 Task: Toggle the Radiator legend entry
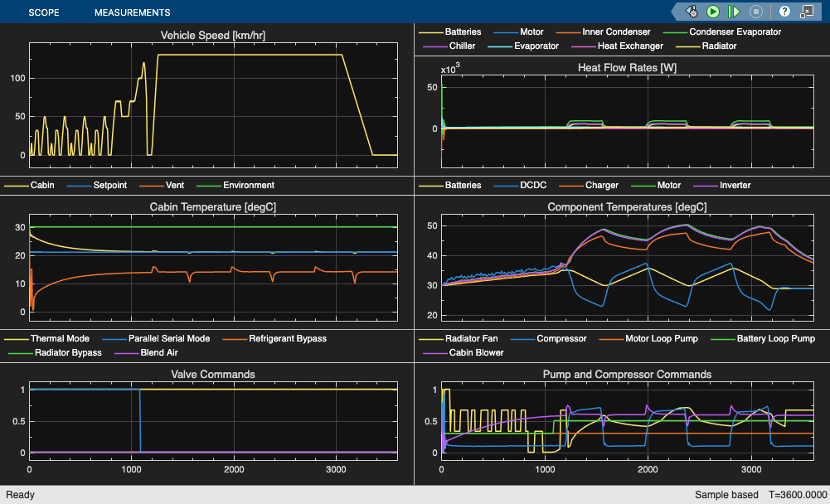(x=706, y=46)
